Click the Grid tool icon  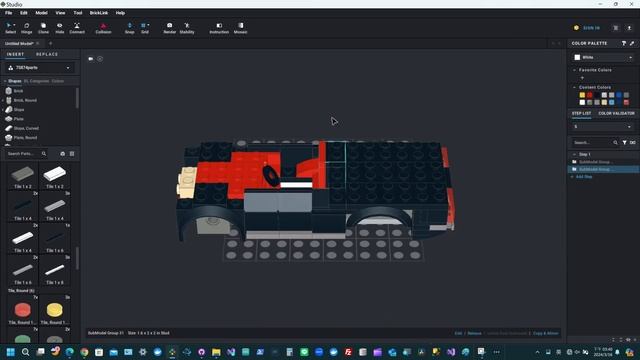pyautogui.click(x=143, y=25)
